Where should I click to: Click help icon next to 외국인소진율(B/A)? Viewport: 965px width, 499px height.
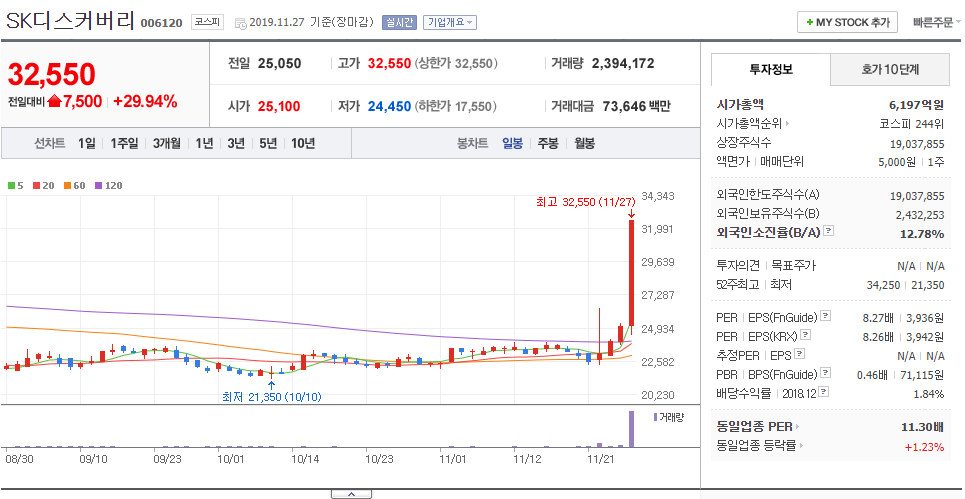pos(828,231)
